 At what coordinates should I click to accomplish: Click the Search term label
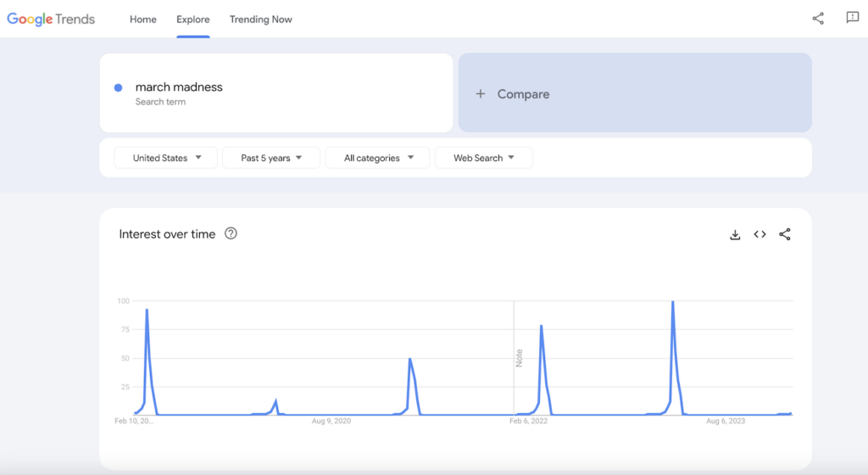point(160,102)
